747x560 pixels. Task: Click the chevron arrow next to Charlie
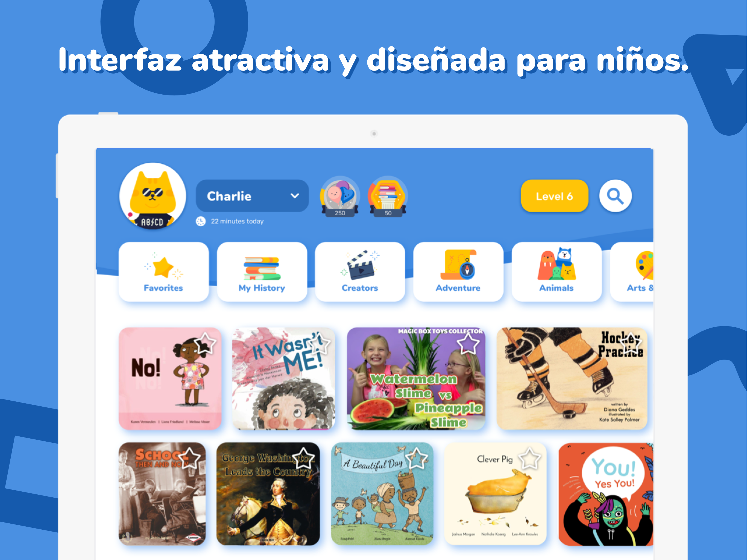coord(294,196)
